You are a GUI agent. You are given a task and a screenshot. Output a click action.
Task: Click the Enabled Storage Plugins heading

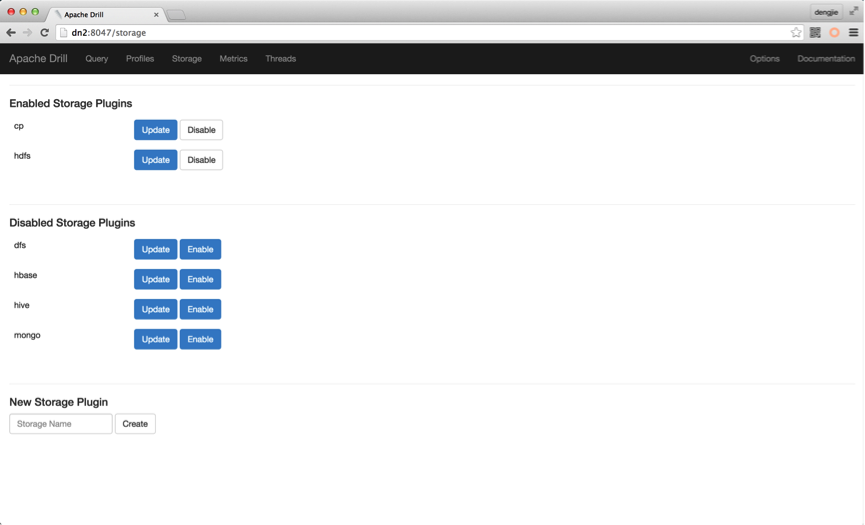pos(71,104)
